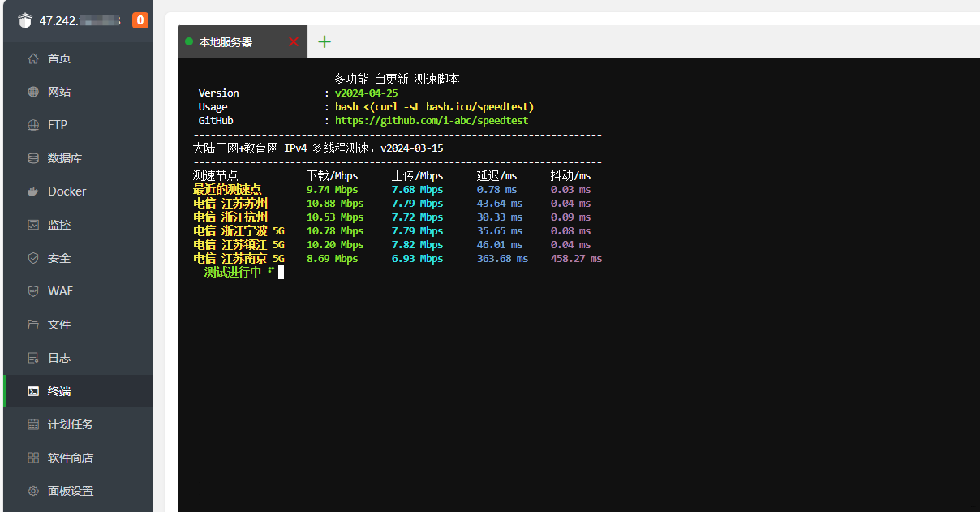Image resolution: width=980 pixels, height=512 pixels.
Task: Click the monitor chart icon beside 监控
Action: point(33,225)
